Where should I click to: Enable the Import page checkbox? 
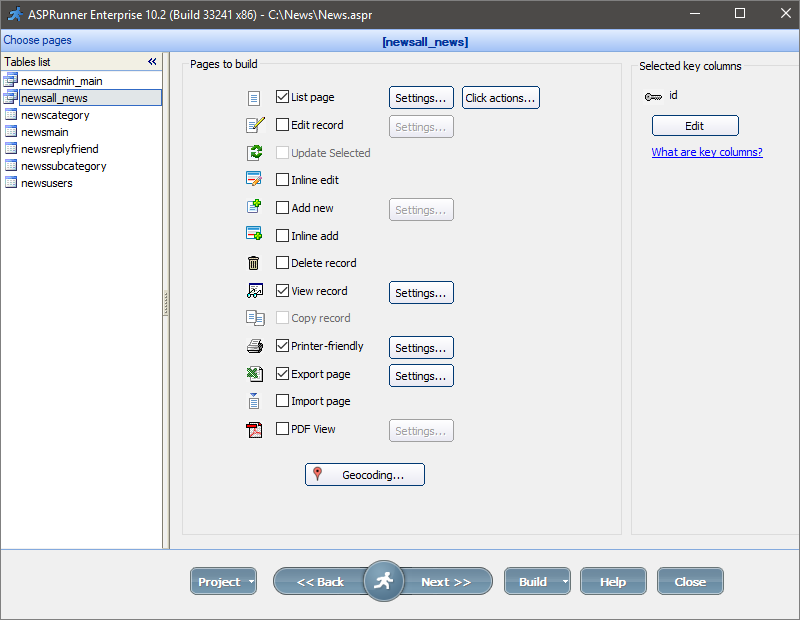point(282,400)
